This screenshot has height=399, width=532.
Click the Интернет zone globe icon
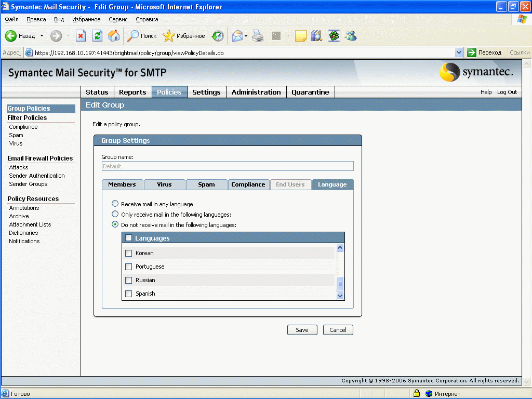(x=429, y=394)
